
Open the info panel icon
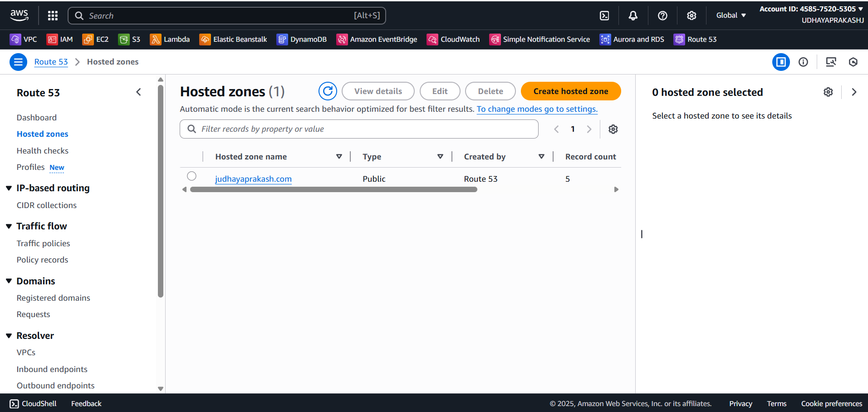(803, 62)
